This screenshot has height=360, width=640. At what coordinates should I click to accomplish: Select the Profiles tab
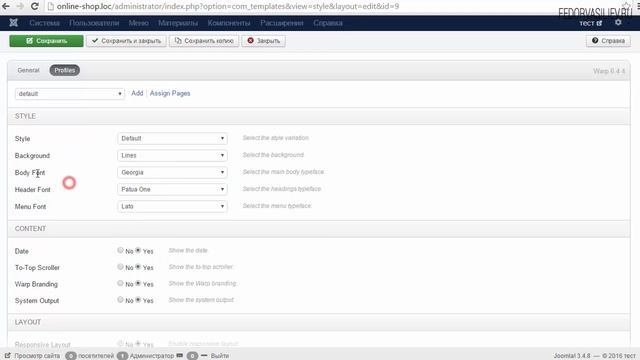64,70
